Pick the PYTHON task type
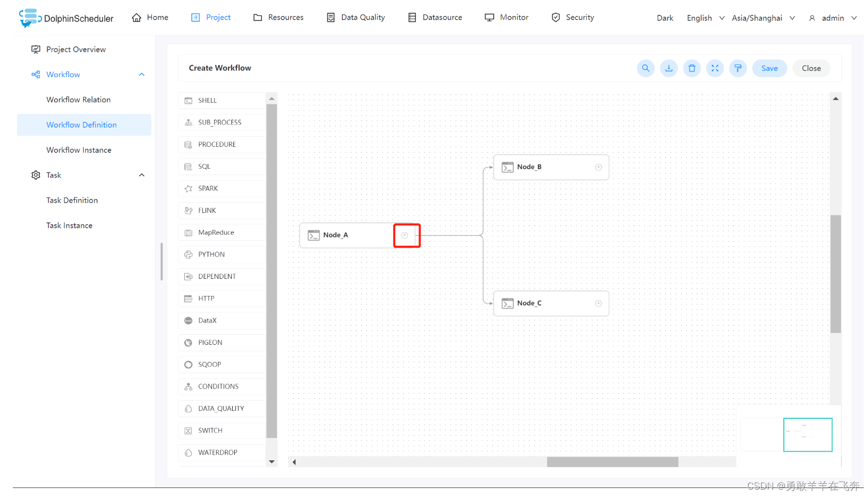 tap(211, 254)
